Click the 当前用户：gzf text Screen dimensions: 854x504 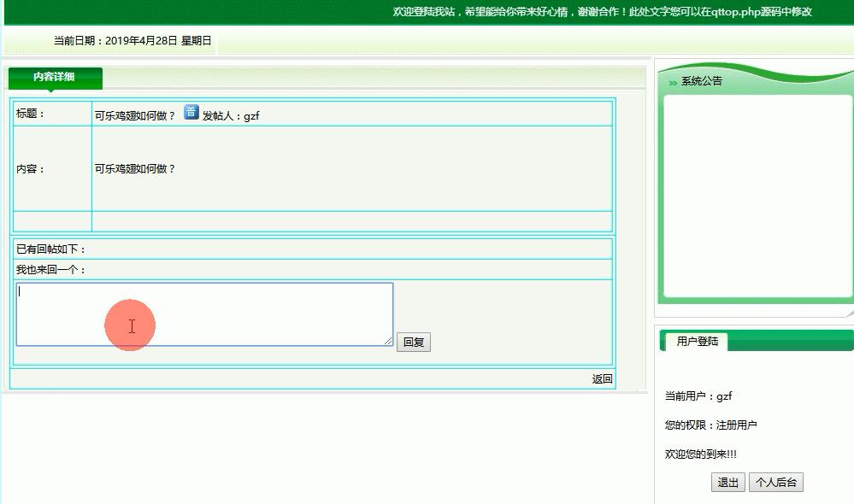698,396
